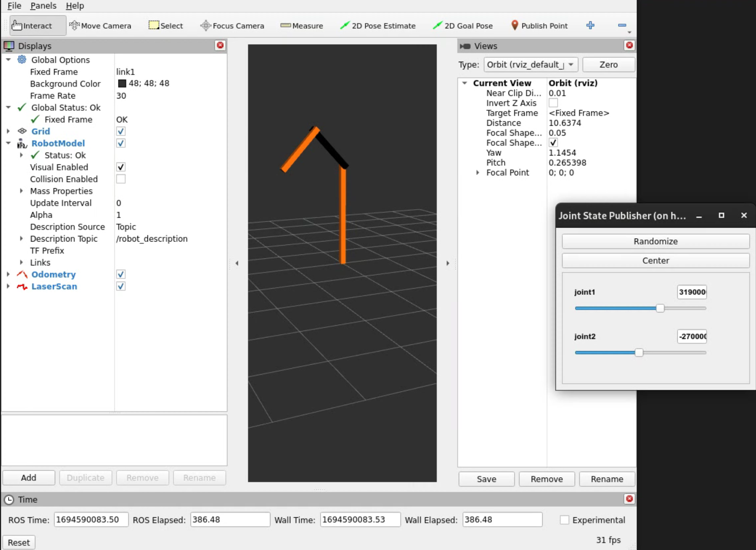The height and width of the screenshot is (550, 756).
Task: Click Center in Joint State Publisher
Action: [x=656, y=261]
